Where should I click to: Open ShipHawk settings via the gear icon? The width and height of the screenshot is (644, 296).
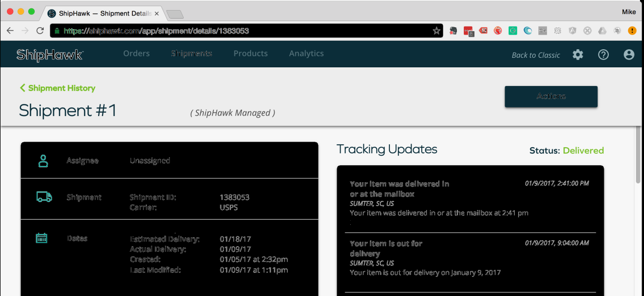(578, 54)
